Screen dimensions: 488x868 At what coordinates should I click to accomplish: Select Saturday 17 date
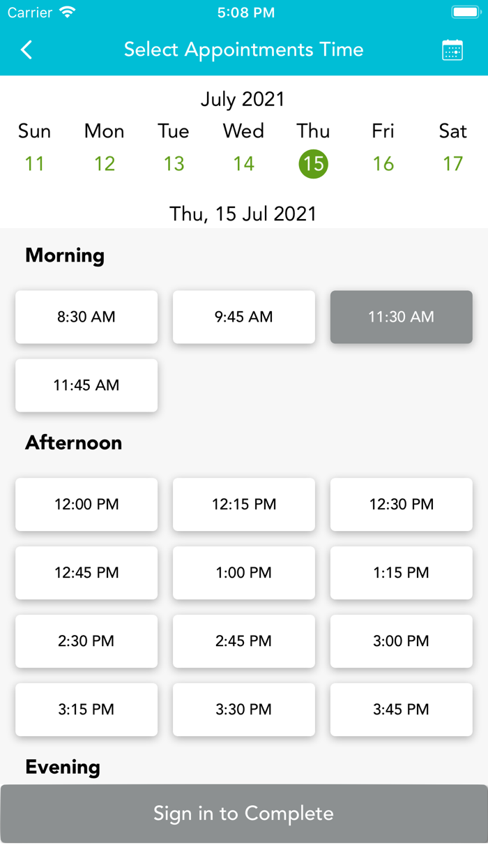[x=452, y=163]
